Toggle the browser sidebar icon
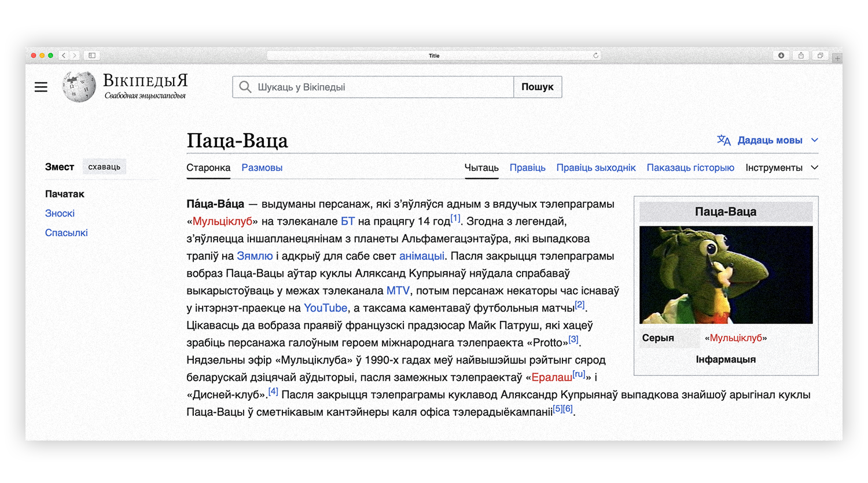This screenshot has height=483, width=868. (x=92, y=56)
